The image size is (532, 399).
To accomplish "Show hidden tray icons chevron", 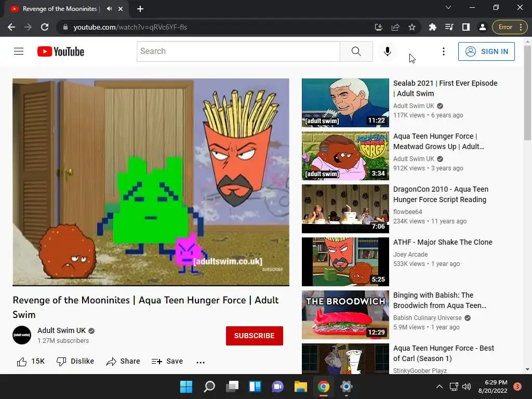I will 440,387.
